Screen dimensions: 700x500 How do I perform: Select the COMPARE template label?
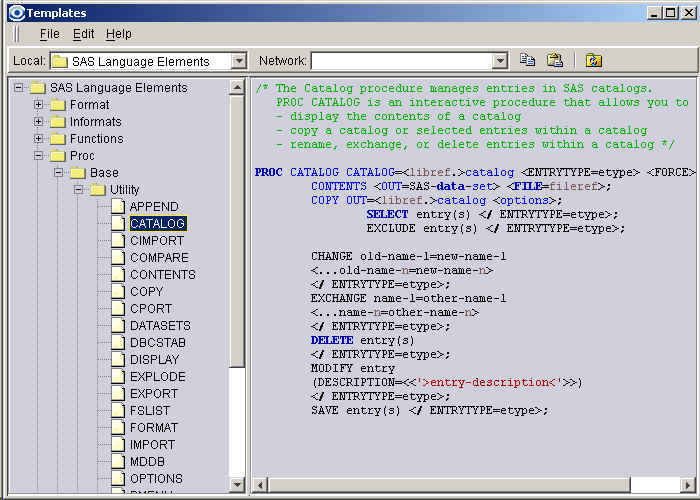coord(159,258)
